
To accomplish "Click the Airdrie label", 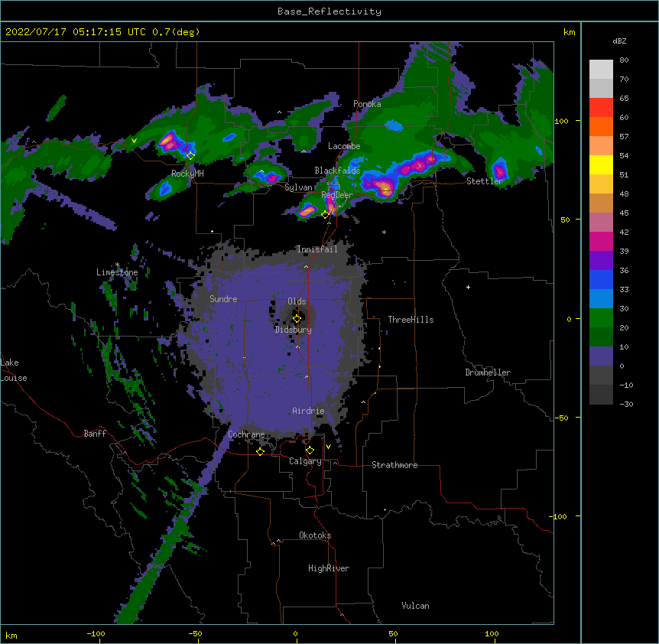I will point(309,411).
